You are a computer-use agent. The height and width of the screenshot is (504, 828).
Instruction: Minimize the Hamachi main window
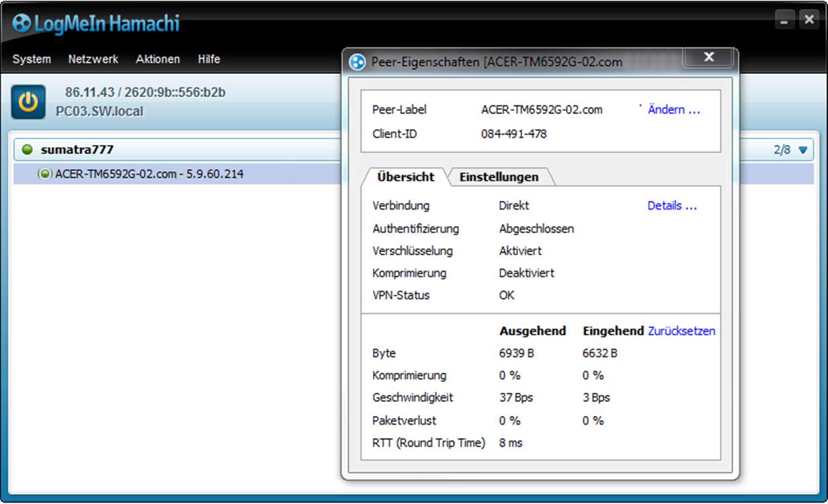click(x=785, y=21)
